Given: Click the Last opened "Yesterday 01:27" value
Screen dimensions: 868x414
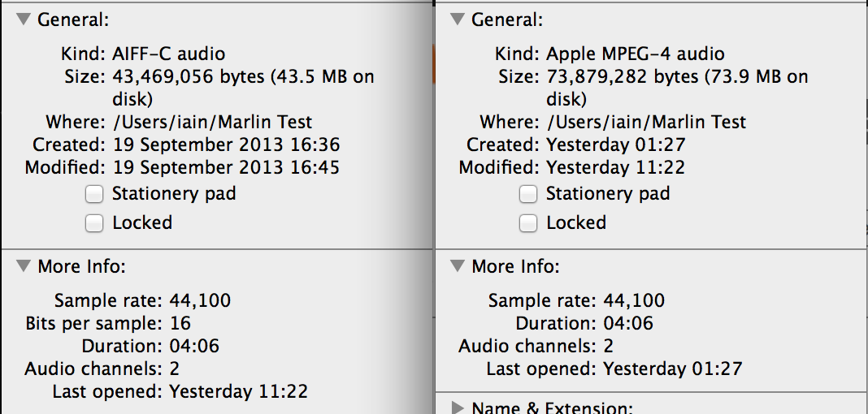Looking at the screenshot, I should (x=672, y=369).
